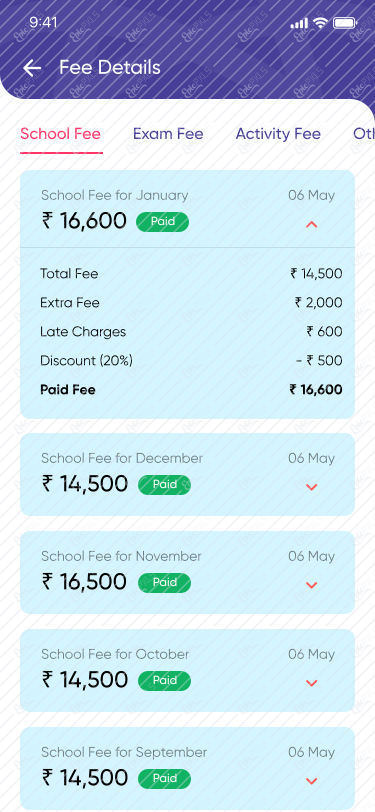Select the School Fee tab

(x=61, y=134)
